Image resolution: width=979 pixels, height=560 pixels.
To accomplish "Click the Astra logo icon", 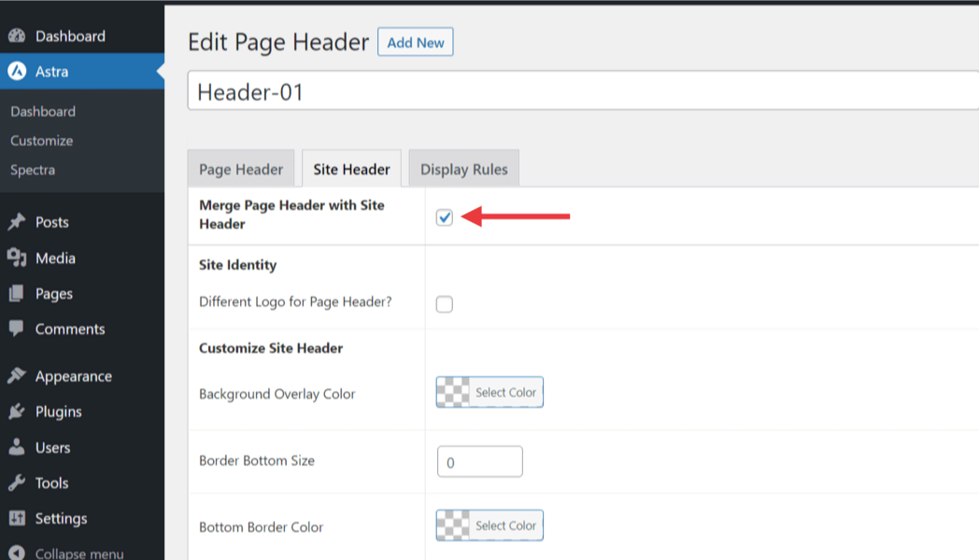I will (17, 71).
